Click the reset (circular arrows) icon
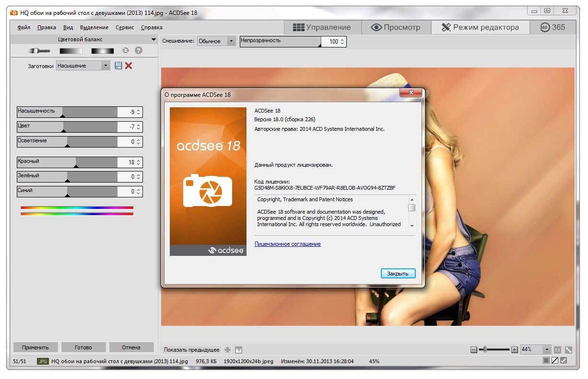Viewport: 588px width, 379px height. pyautogui.click(x=126, y=50)
